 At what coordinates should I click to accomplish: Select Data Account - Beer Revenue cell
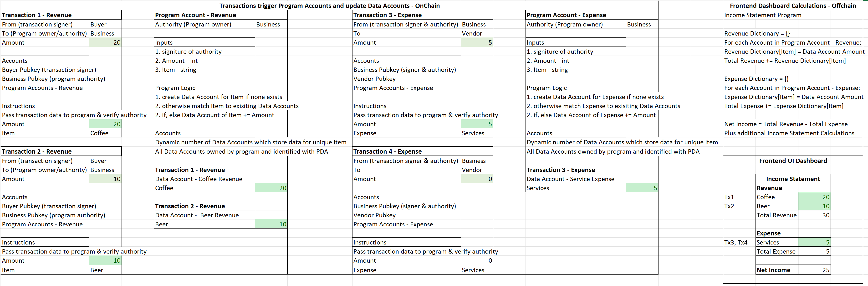[x=197, y=215]
